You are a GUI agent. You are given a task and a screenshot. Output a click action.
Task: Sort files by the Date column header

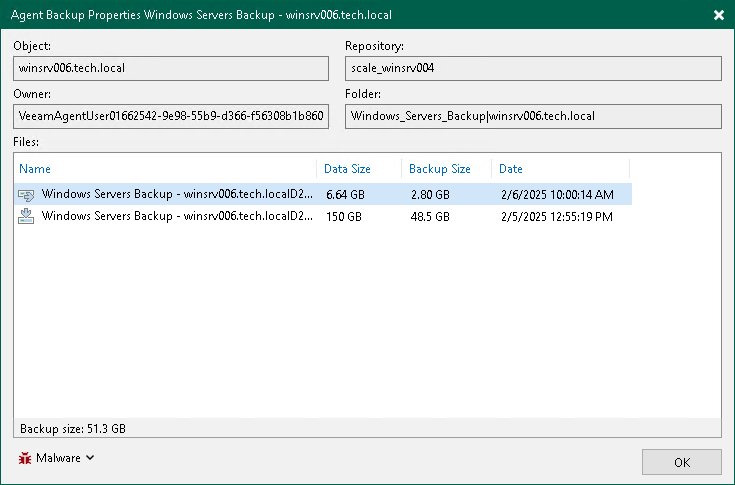point(510,169)
